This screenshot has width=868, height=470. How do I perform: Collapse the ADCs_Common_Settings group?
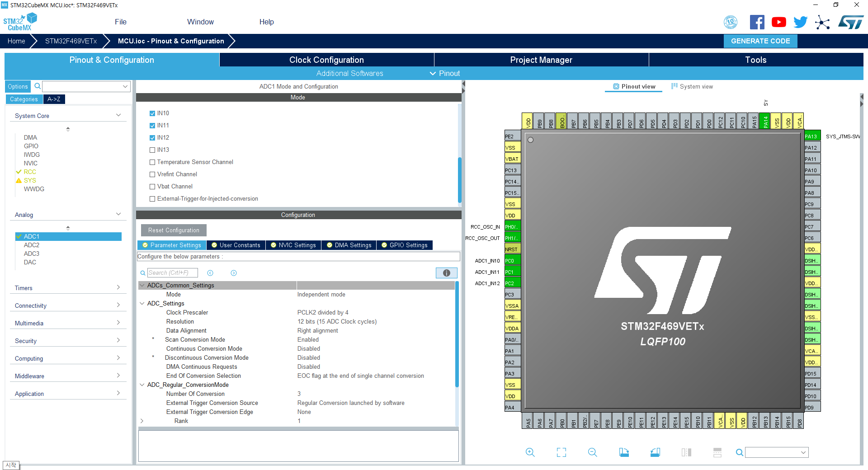[x=142, y=285]
